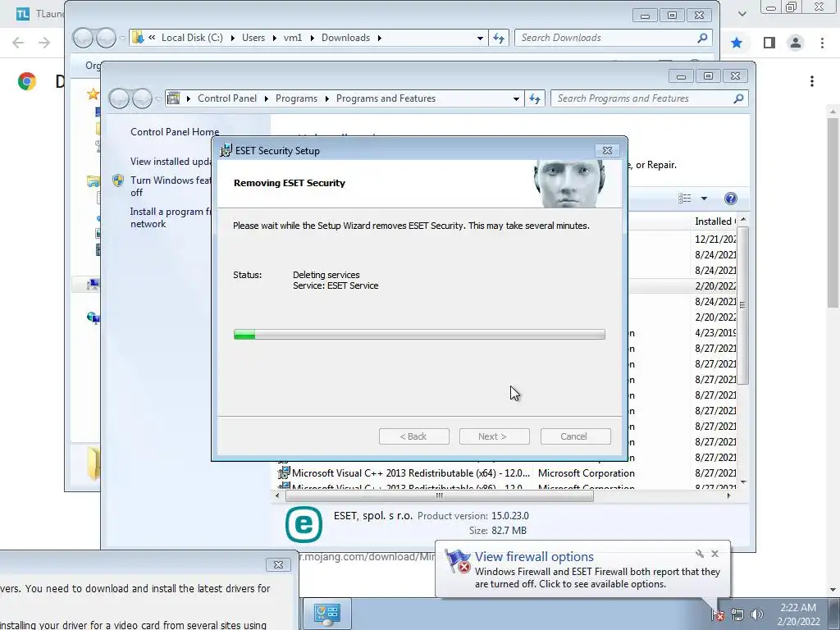Open firewall notification options wrench icon
This screenshot has width=840, height=630.
click(x=700, y=554)
